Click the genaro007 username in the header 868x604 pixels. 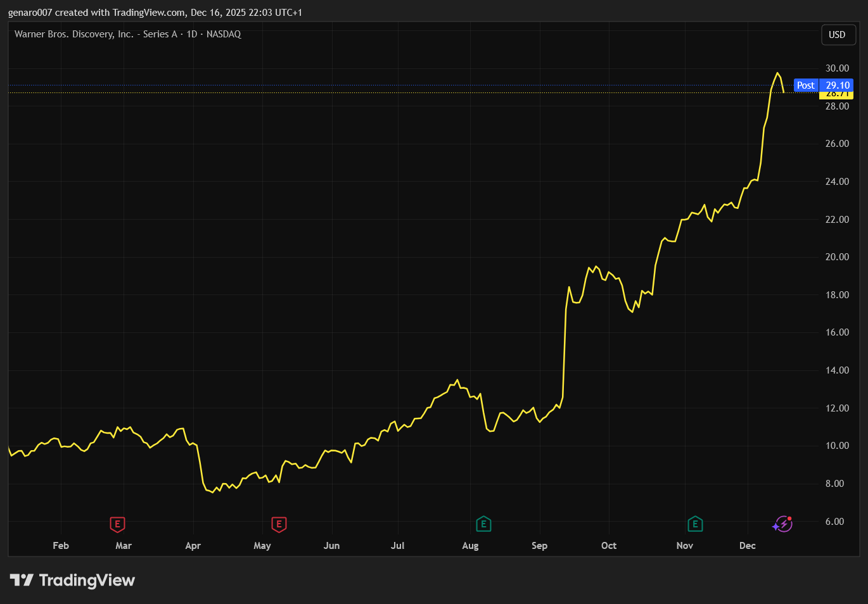[30, 13]
